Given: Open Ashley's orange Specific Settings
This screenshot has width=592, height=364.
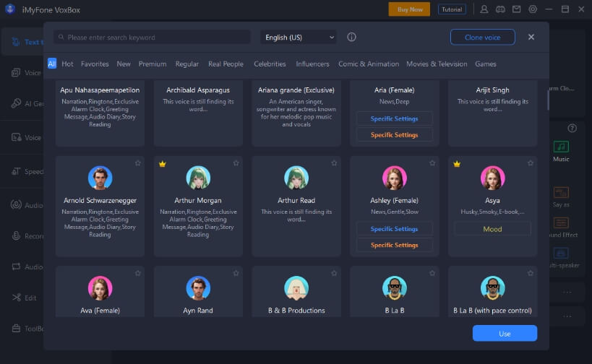Looking at the screenshot, I should [395, 245].
